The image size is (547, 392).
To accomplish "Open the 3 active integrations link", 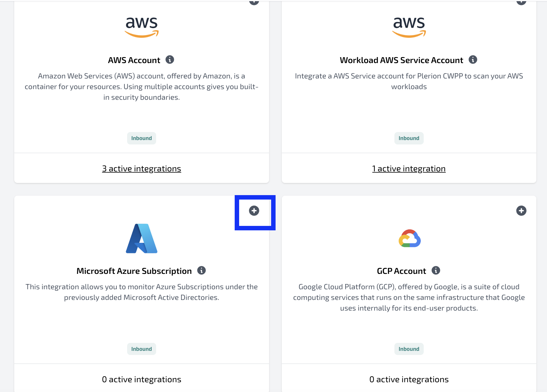I will 142,168.
